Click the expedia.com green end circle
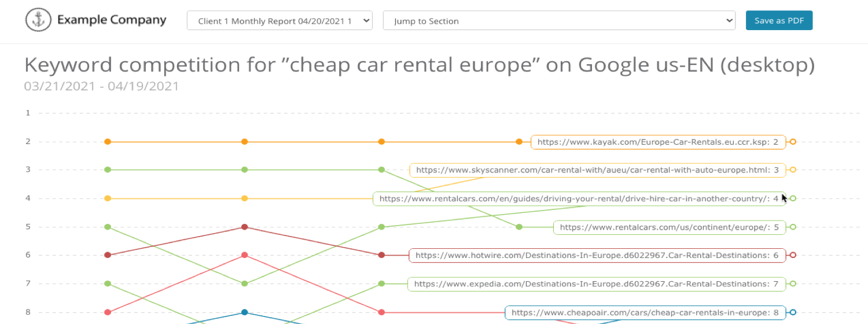This screenshot has width=868, height=324. click(793, 283)
